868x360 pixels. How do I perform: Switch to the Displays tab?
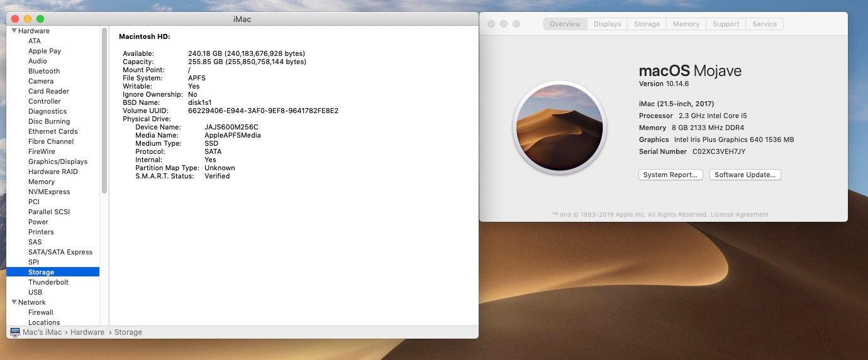pyautogui.click(x=607, y=24)
